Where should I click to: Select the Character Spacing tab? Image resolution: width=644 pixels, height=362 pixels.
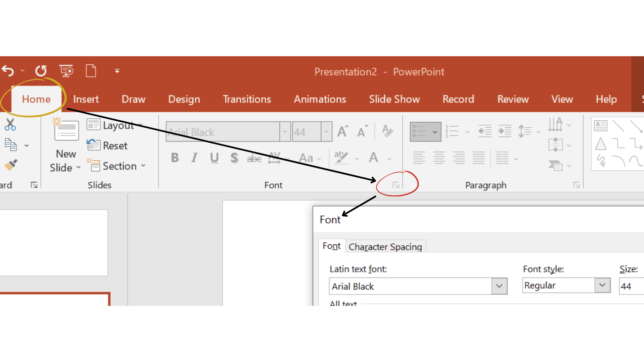point(385,246)
